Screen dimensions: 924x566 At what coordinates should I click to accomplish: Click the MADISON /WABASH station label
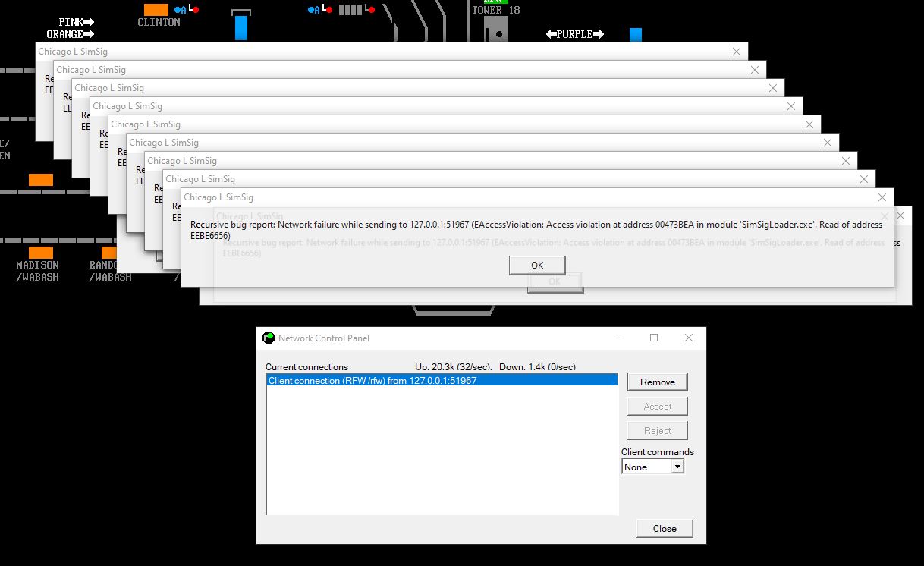(37, 271)
